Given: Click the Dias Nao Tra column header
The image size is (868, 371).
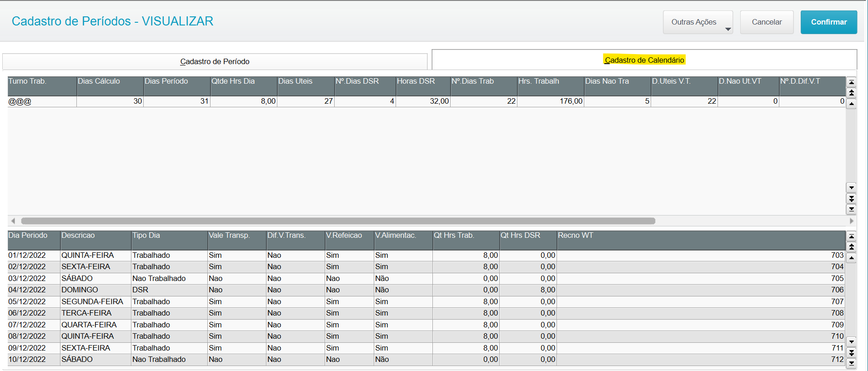Looking at the screenshot, I should [618, 86].
